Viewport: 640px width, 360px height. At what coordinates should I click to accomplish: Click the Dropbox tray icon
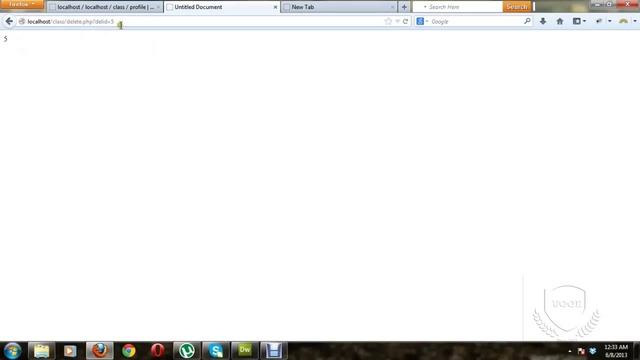(x=593, y=351)
